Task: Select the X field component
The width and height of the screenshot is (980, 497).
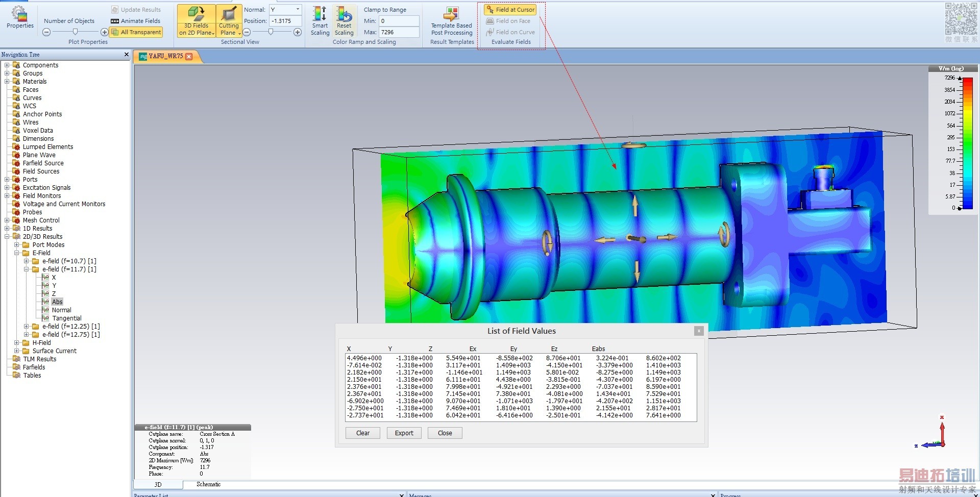Action: click(54, 278)
